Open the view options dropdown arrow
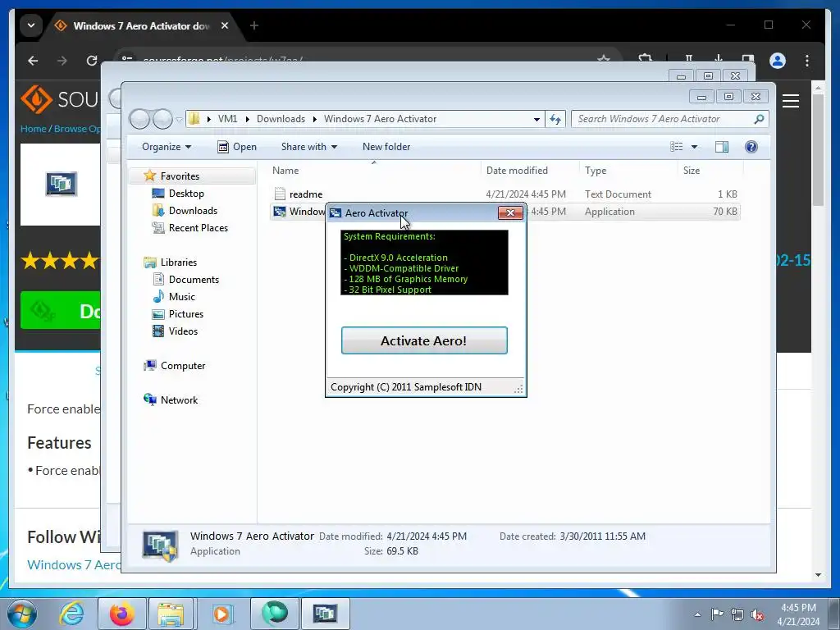Image resolution: width=840 pixels, height=630 pixels. pos(694,147)
